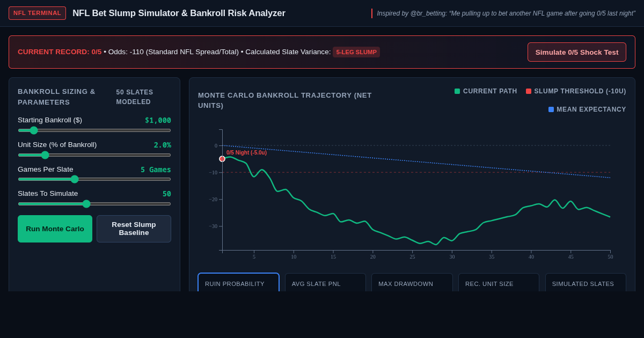Adjust the Slates To Simulate slider

click(x=94, y=204)
